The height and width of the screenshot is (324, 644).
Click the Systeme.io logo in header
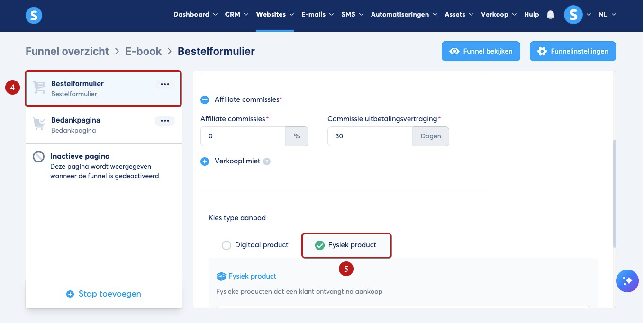[x=34, y=16]
